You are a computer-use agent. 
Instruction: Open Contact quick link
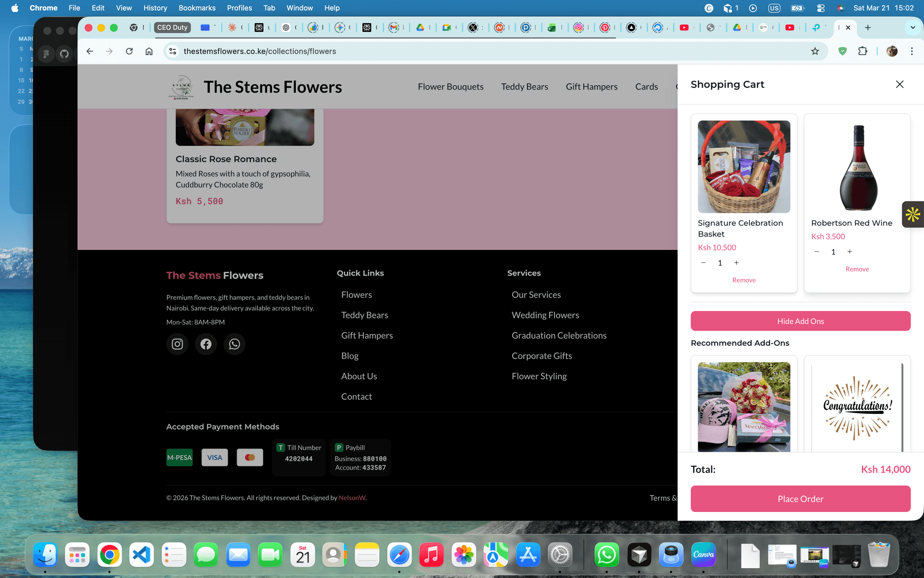tap(357, 396)
